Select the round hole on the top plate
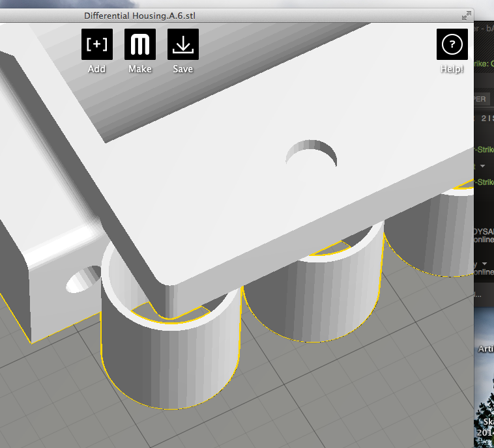This screenshot has height=448, width=494. click(x=312, y=154)
